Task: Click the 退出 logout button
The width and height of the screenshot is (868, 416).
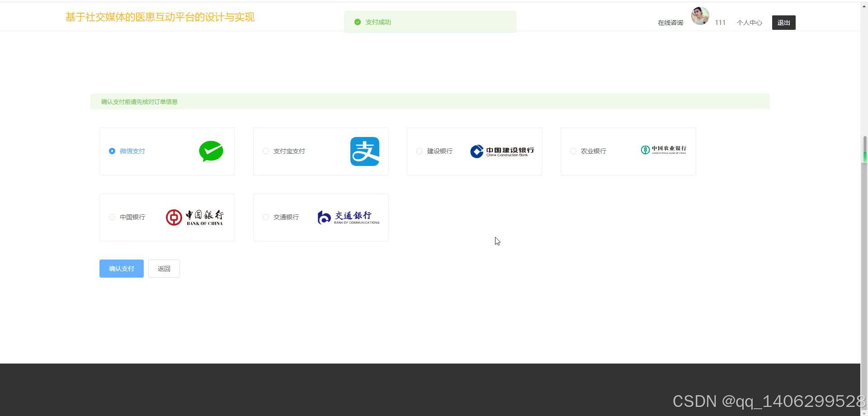Action: pos(784,23)
